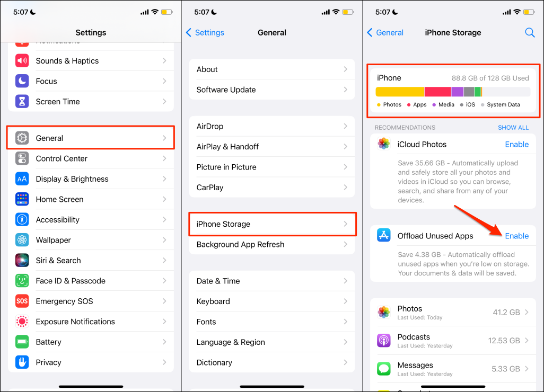Tap the Focus moon icon

pos(22,81)
